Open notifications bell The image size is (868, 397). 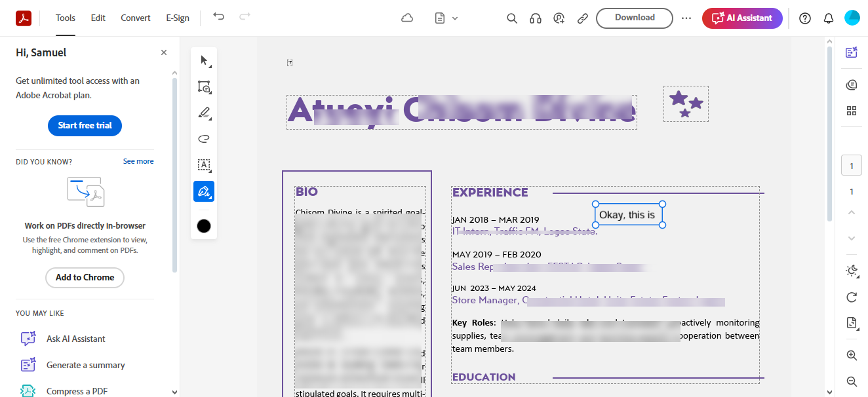[829, 18]
